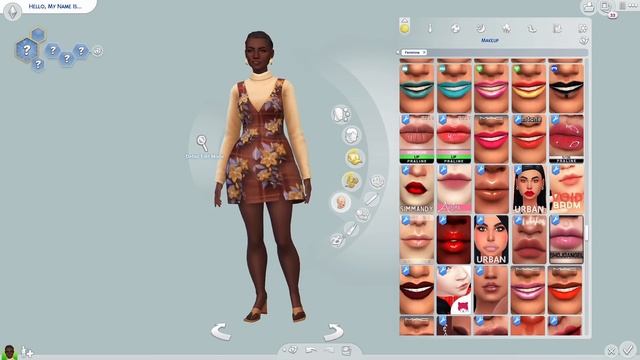Click the plumbob icon beside the name field
This screenshot has height=360, width=640.
[x=12, y=11]
